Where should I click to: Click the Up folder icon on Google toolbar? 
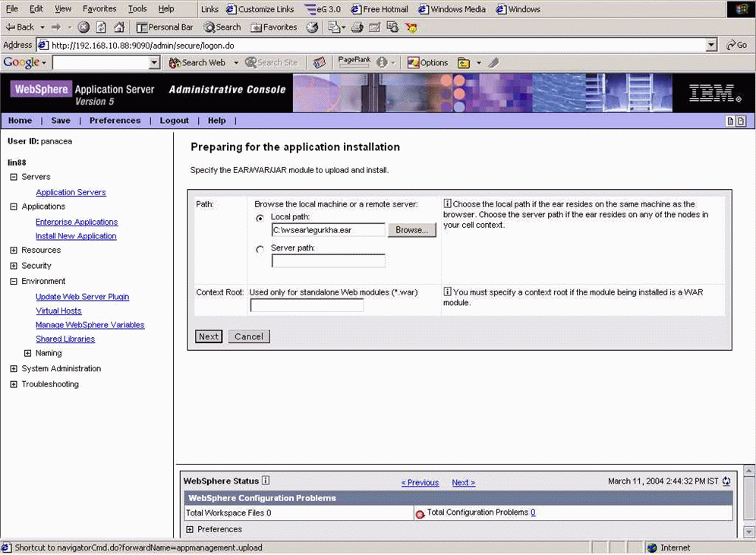(463, 63)
